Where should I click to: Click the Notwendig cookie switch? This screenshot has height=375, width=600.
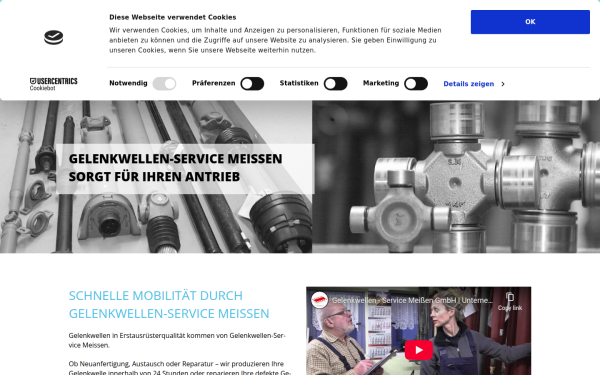(x=164, y=83)
